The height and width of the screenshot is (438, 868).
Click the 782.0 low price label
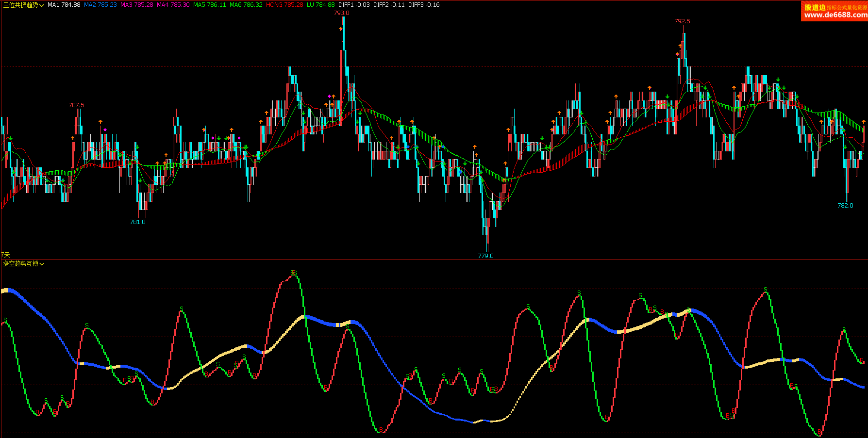(x=845, y=205)
